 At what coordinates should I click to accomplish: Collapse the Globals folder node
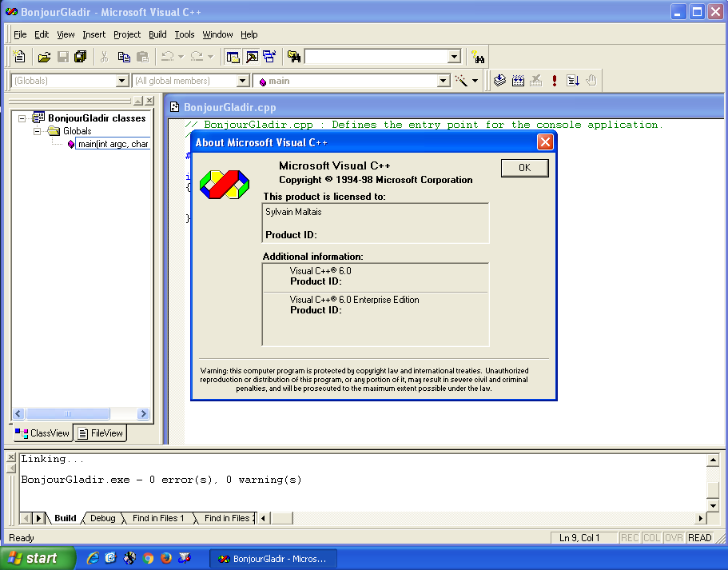(37, 131)
